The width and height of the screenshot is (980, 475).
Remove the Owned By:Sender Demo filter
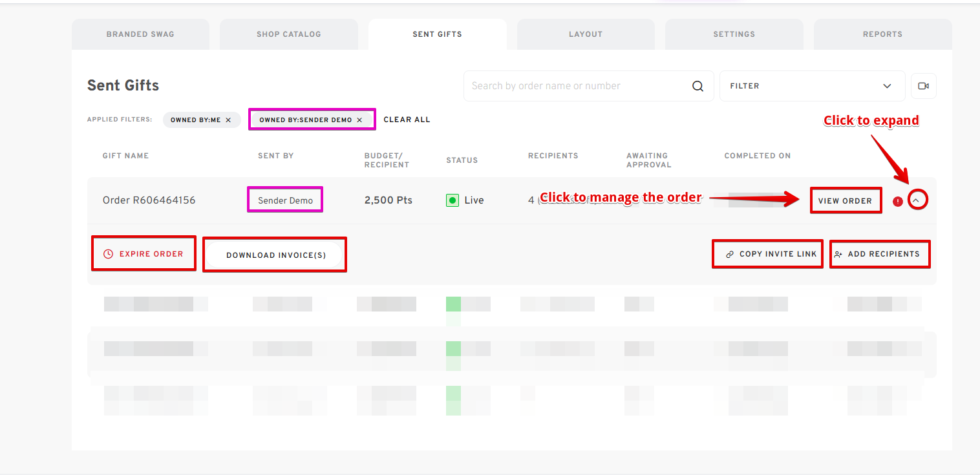[x=359, y=120]
